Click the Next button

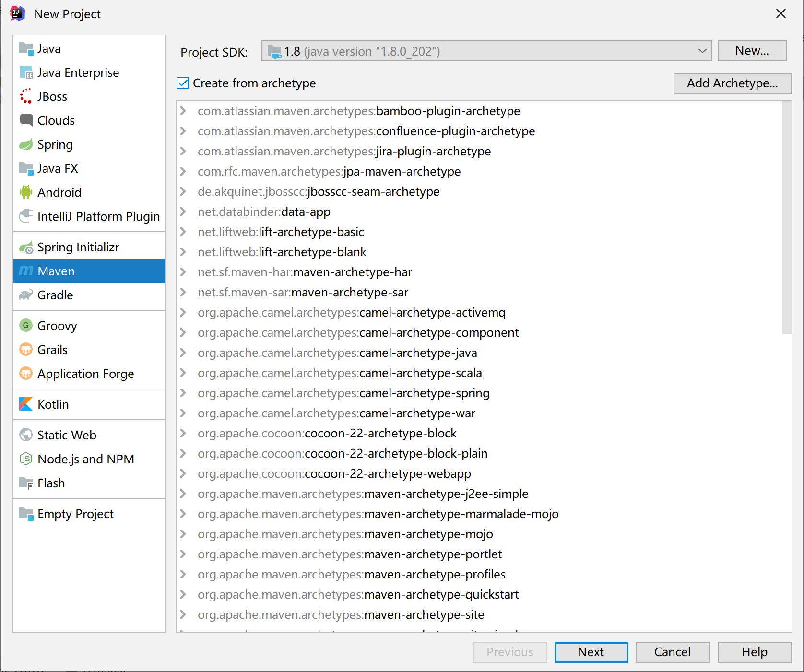click(x=591, y=652)
